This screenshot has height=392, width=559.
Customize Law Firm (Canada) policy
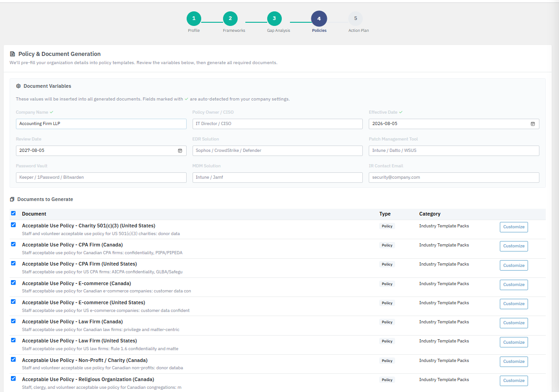514,323
